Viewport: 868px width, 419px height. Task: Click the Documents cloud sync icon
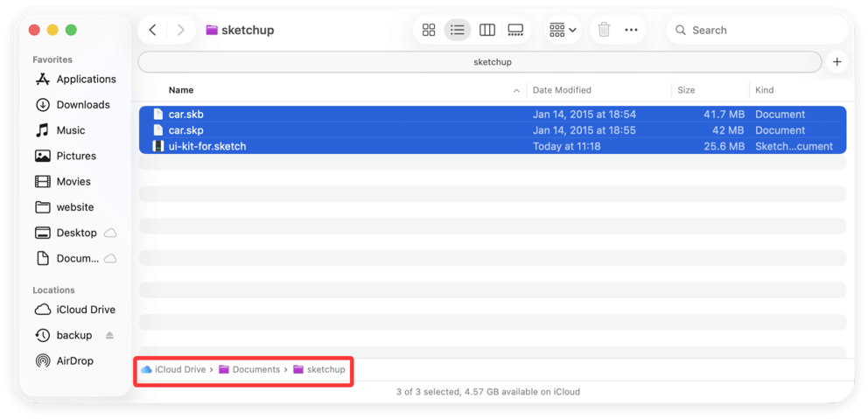click(110, 258)
